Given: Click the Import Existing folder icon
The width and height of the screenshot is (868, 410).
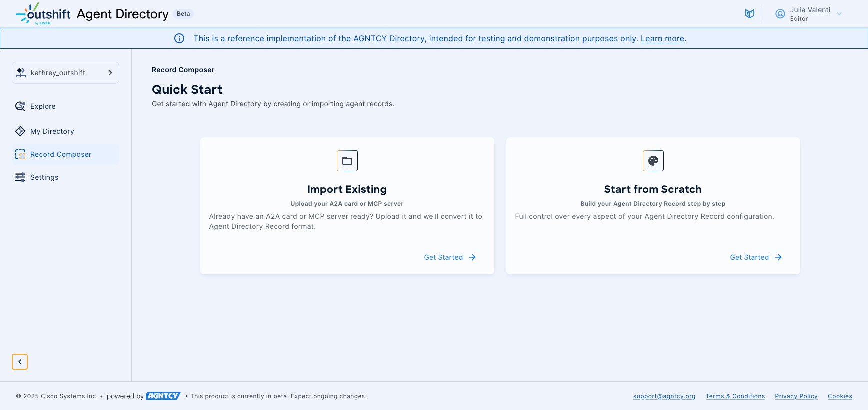Looking at the screenshot, I should tap(347, 161).
